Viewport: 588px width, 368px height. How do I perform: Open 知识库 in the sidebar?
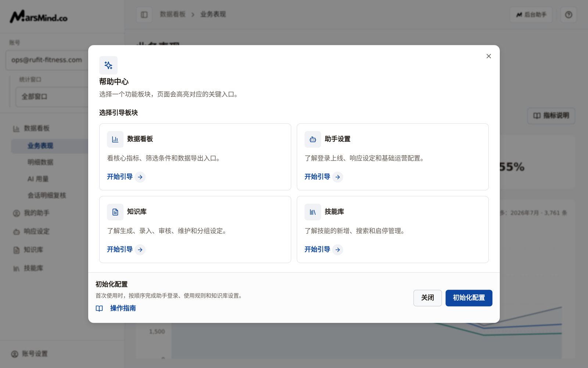[x=33, y=250]
